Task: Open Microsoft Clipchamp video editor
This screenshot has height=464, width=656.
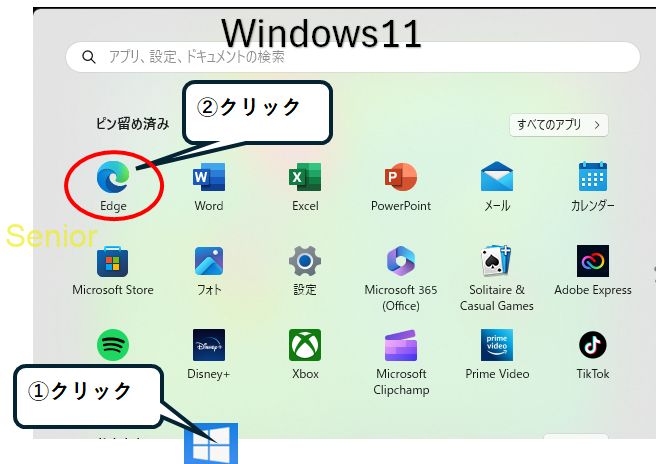Action: pyautogui.click(x=401, y=346)
